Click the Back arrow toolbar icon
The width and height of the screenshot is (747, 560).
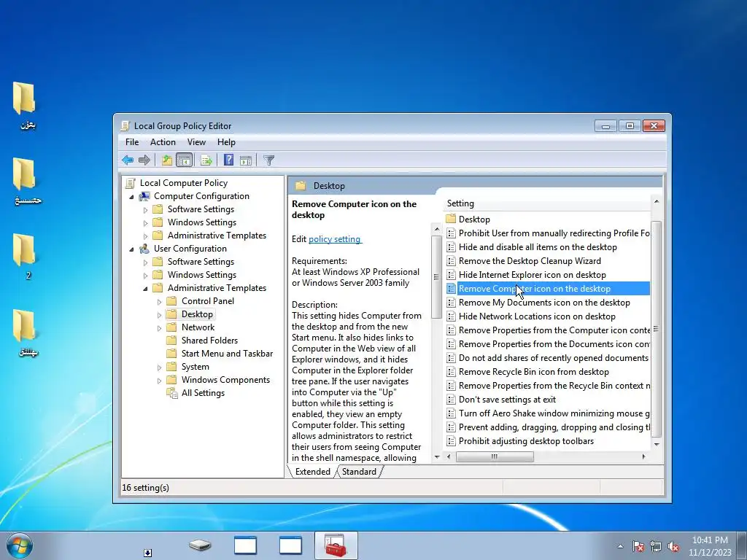click(x=127, y=160)
